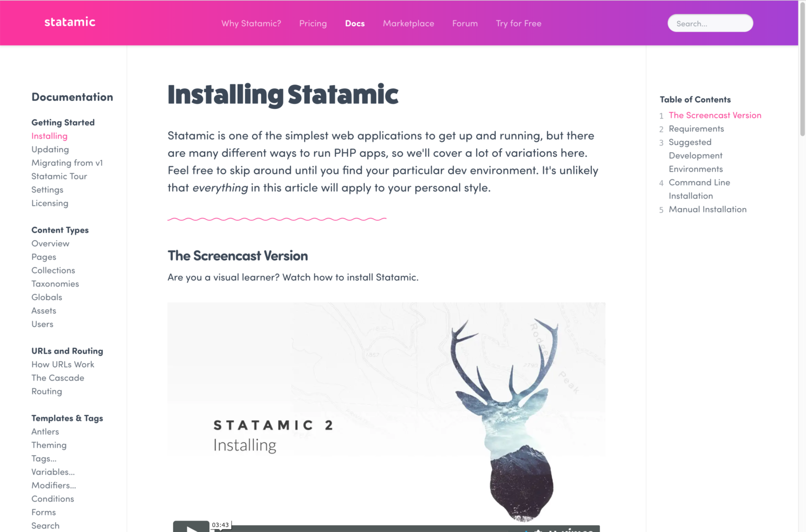Click the Templates & Tags heading
Screen dimensions: 806x532
(67, 418)
